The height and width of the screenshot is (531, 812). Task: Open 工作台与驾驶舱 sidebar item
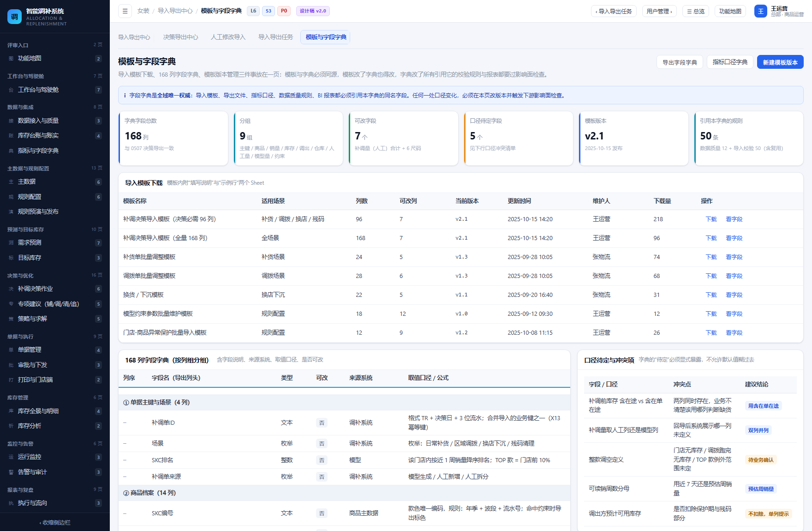[x=55, y=90]
